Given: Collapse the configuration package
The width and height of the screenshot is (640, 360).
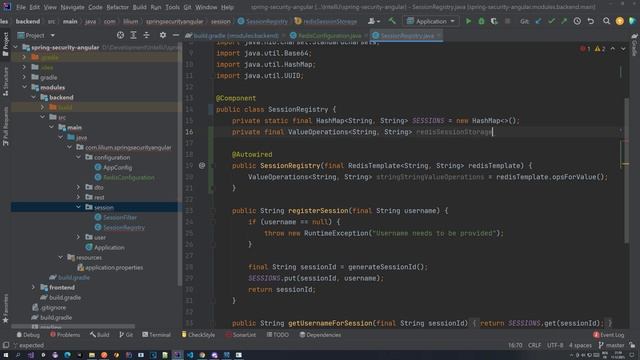Looking at the screenshot, I should pyautogui.click(x=78, y=157).
